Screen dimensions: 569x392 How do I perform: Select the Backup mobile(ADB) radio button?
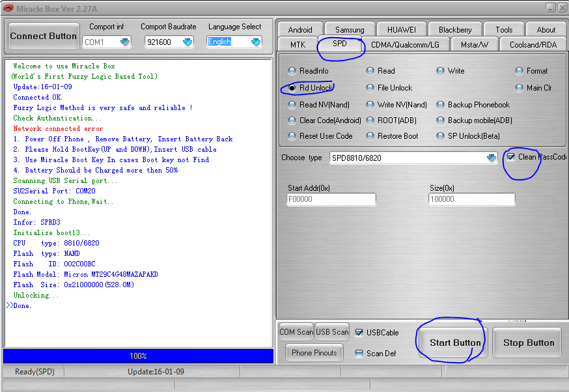[x=440, y=120]
